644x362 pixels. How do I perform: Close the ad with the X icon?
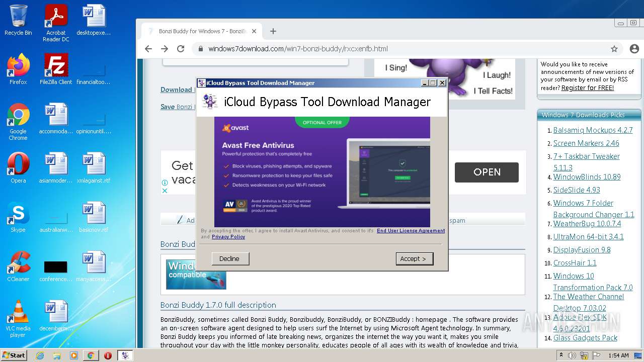pyautogui.click(x=165, y=191)
